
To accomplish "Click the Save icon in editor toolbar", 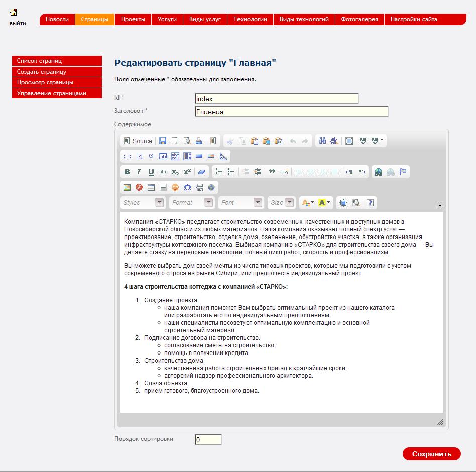I will 163,141.
